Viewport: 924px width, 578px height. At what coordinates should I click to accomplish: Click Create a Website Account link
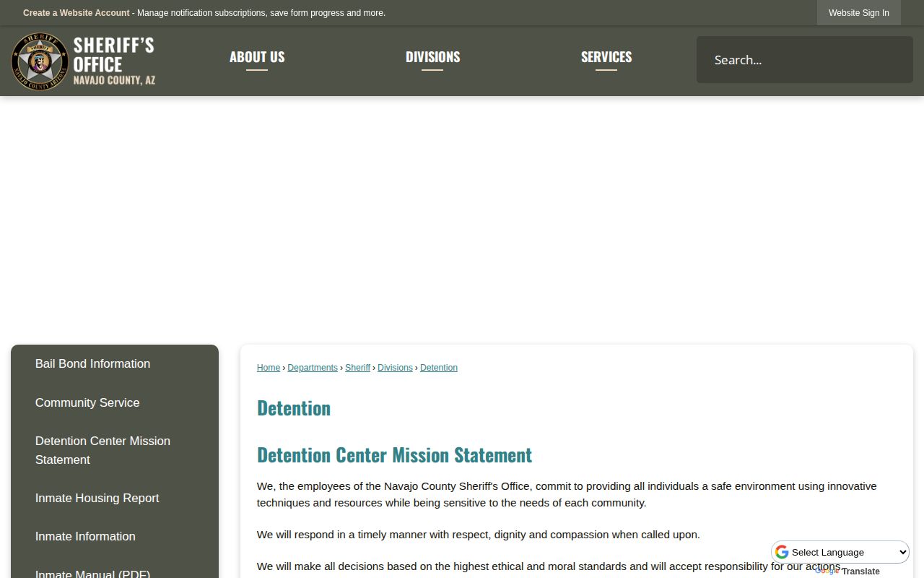click(77, 13)
